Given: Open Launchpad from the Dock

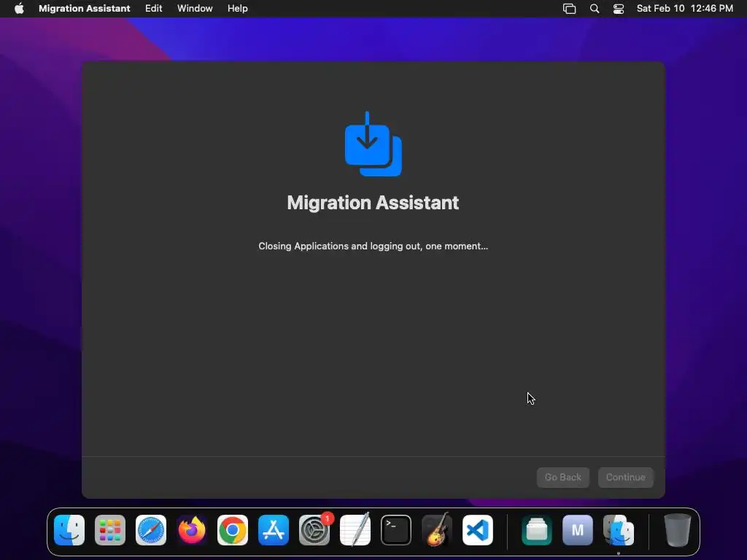Looking at the screenshot, I should click(x=110, y=530).
